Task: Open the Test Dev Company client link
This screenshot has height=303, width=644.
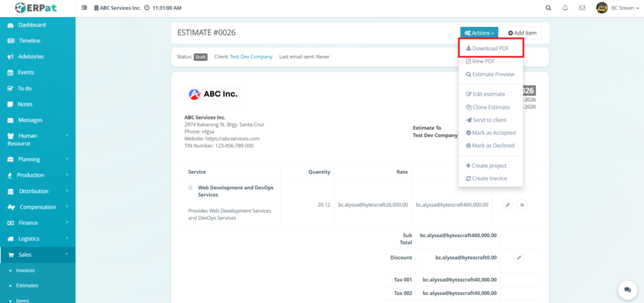Action: click(x=251, y=57)
